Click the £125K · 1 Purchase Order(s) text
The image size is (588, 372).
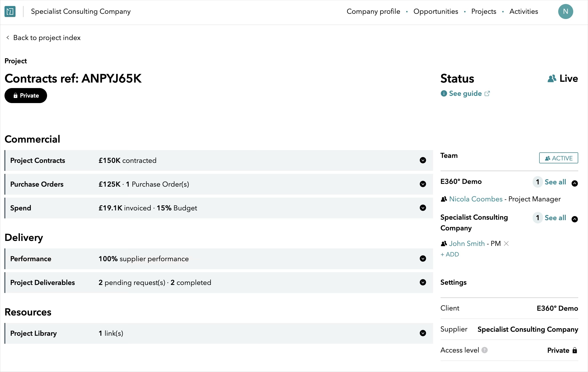click(144, 184)
